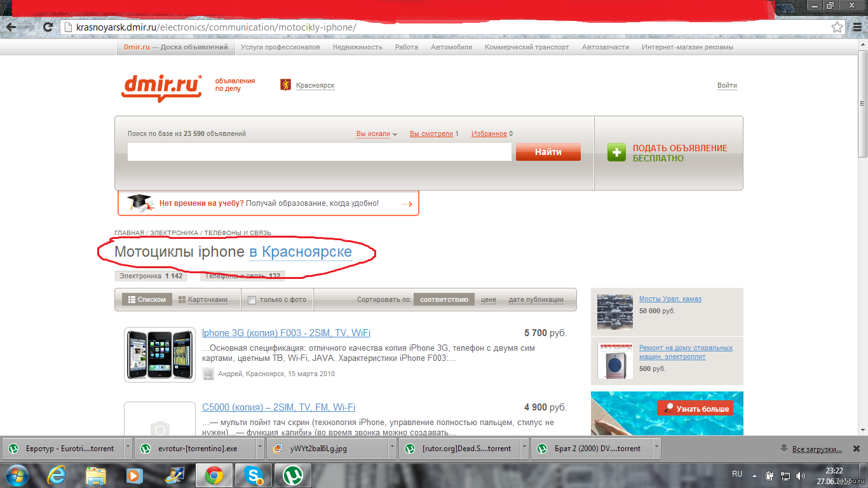Click 'Узнать больше' banner button
This screenshot has height=488, width=868.
coord(695,409)
